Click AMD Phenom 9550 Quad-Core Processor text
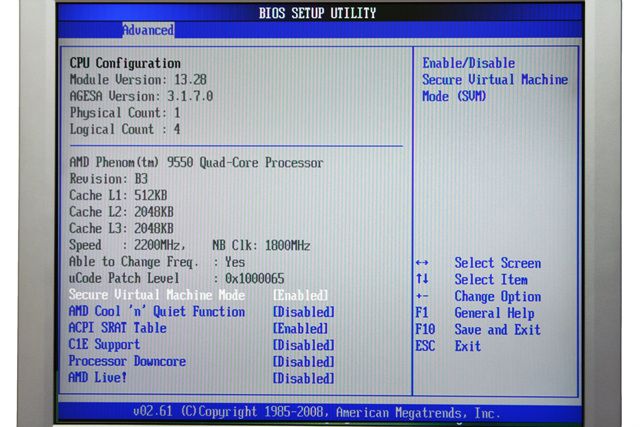This screenshot has height=427, width=640. [196, 162]
